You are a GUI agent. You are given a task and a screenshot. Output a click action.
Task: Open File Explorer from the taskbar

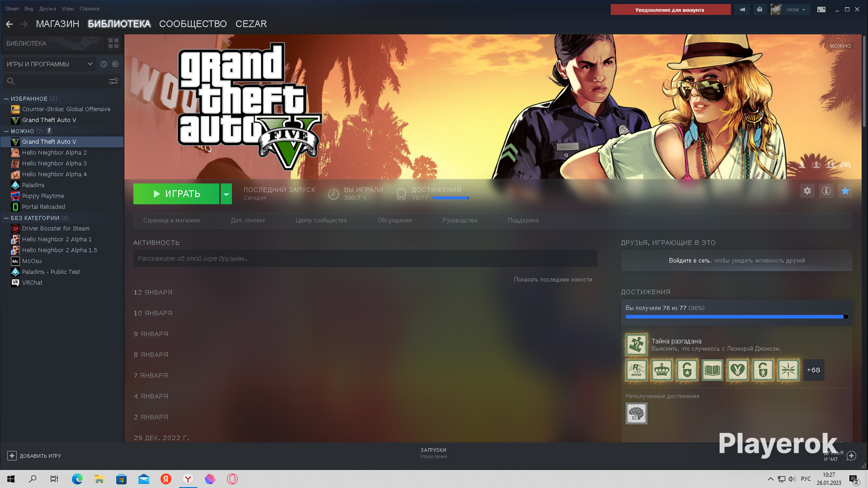[x=99, y=479]
